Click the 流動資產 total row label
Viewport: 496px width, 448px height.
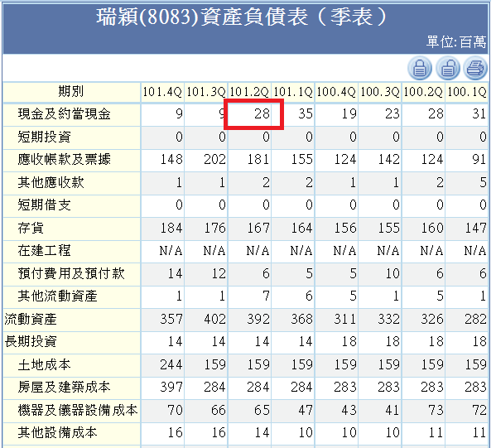[31, 319]
